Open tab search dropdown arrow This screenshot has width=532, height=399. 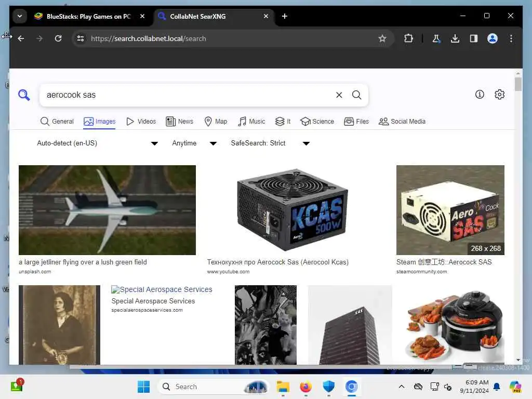(x=20, y=16)
